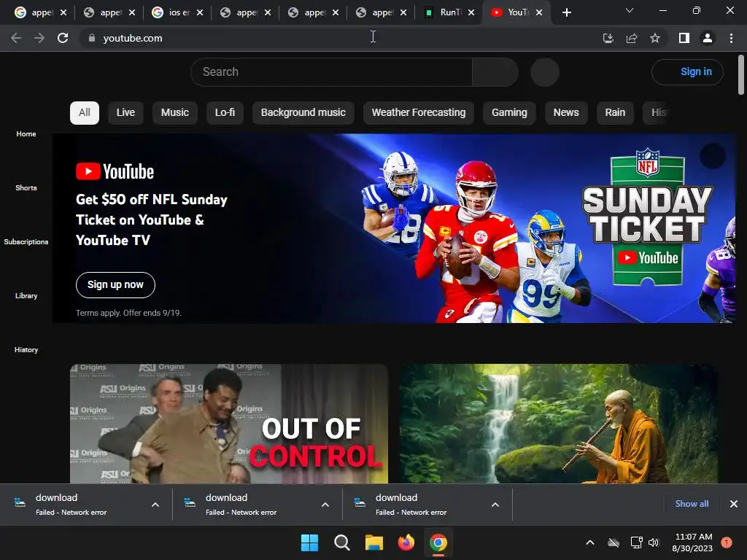Viewport: 747px width, 560px height.
Task: Dismiss the NFL banner round button
Action: (x=713, y=156)
